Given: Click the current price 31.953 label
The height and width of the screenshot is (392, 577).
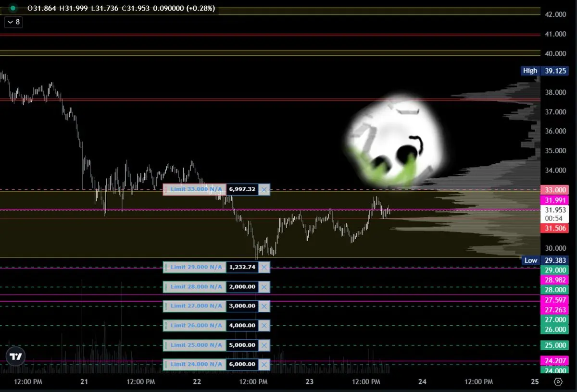Looking at the screenshot, I should [x=555, y=214].
